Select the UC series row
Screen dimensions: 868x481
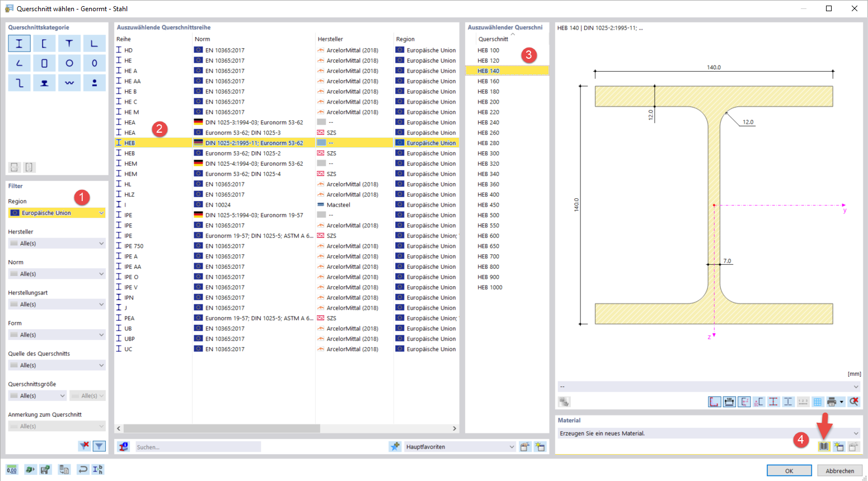[x=287, y=349]
